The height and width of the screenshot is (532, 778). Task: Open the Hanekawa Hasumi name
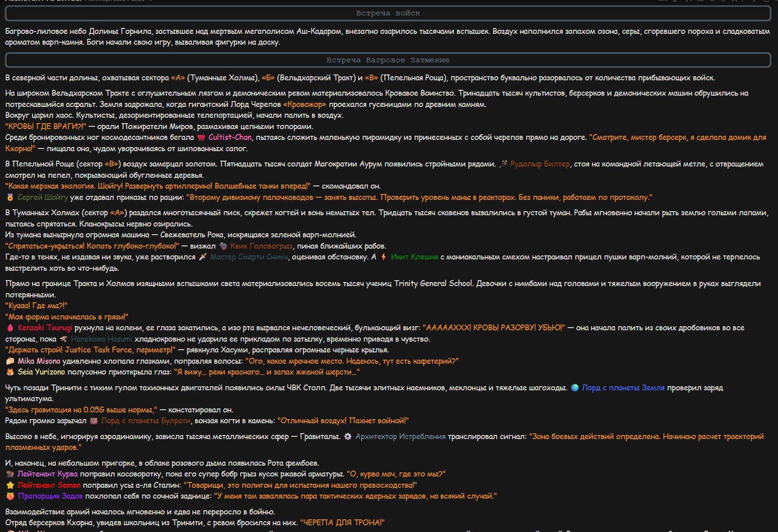click(x=102, y=339)
